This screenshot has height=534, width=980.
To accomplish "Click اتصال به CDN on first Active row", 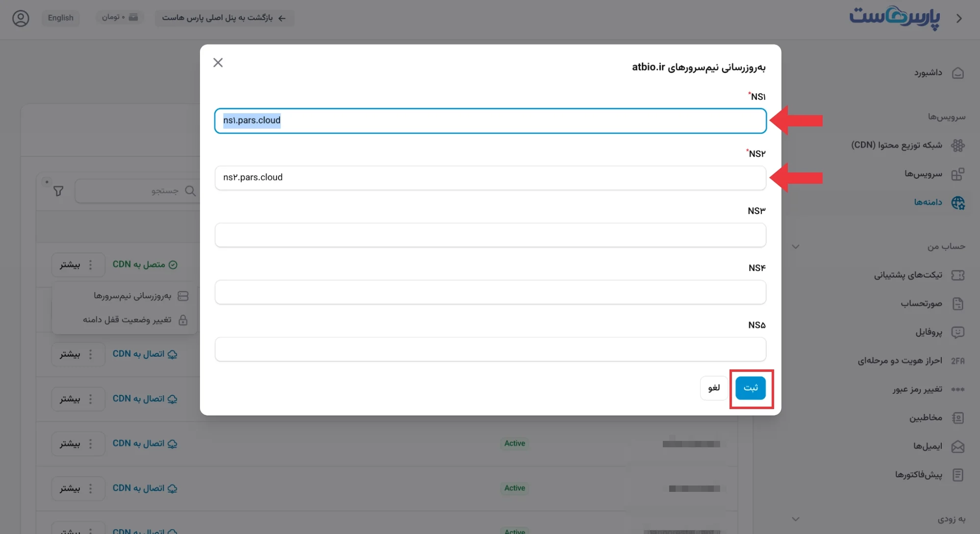I will [145, 443].
